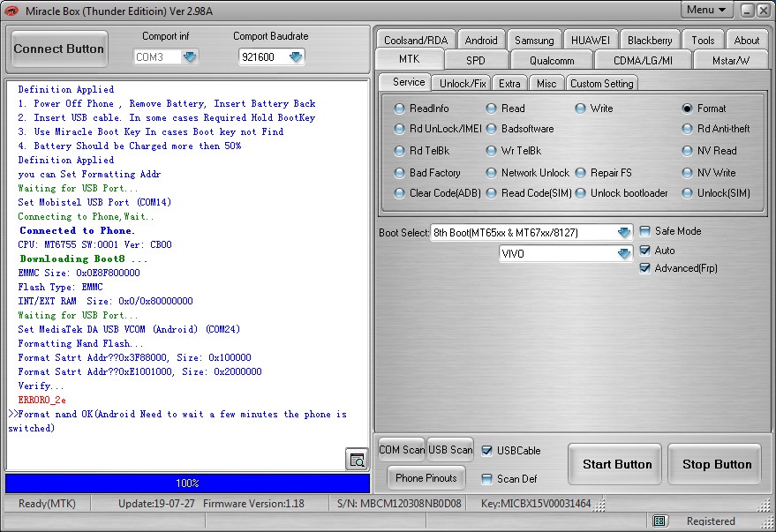Viewport: 776px width, 532px height.
Task: Switch to the SPD tab
Action: (x=476, y=60)
